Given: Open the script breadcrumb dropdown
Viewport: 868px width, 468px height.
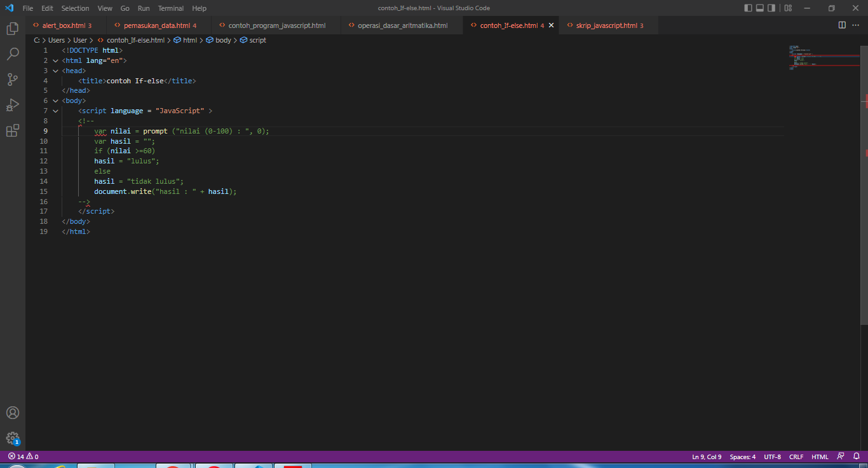Looking at the screenshot, I should pos(257,39).
